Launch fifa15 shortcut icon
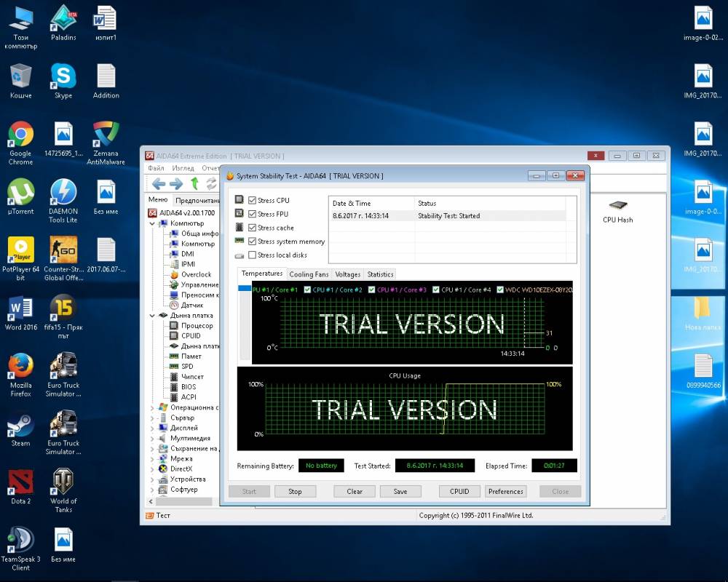 (x=63, y=316)
